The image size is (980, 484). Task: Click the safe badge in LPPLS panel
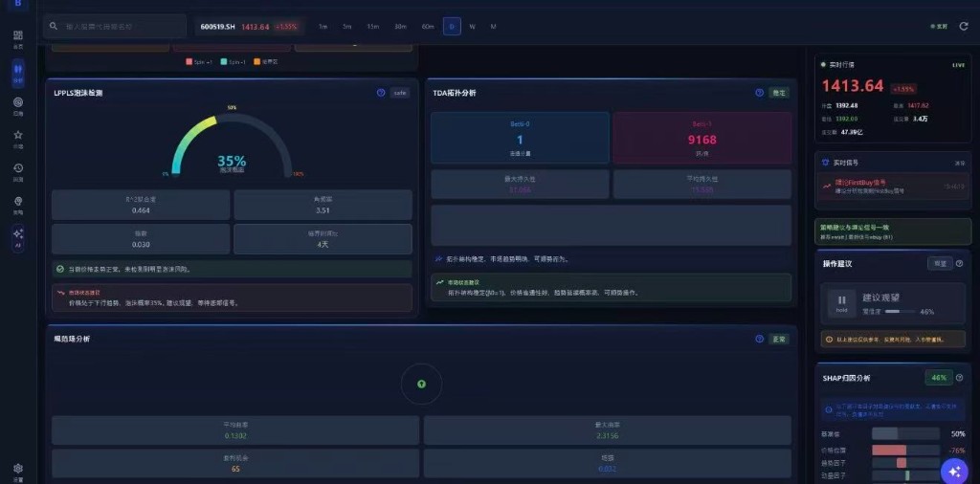[x=400, y=93]
